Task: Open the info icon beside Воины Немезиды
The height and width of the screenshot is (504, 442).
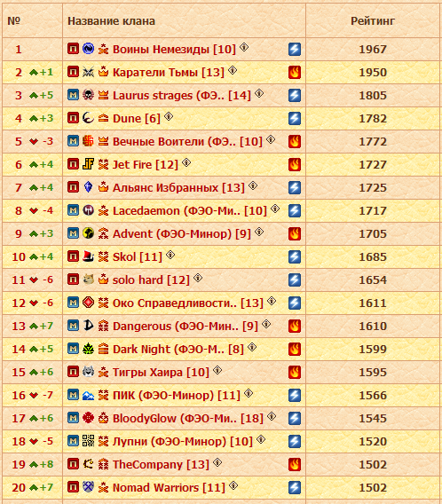Action: pos(244,47)
